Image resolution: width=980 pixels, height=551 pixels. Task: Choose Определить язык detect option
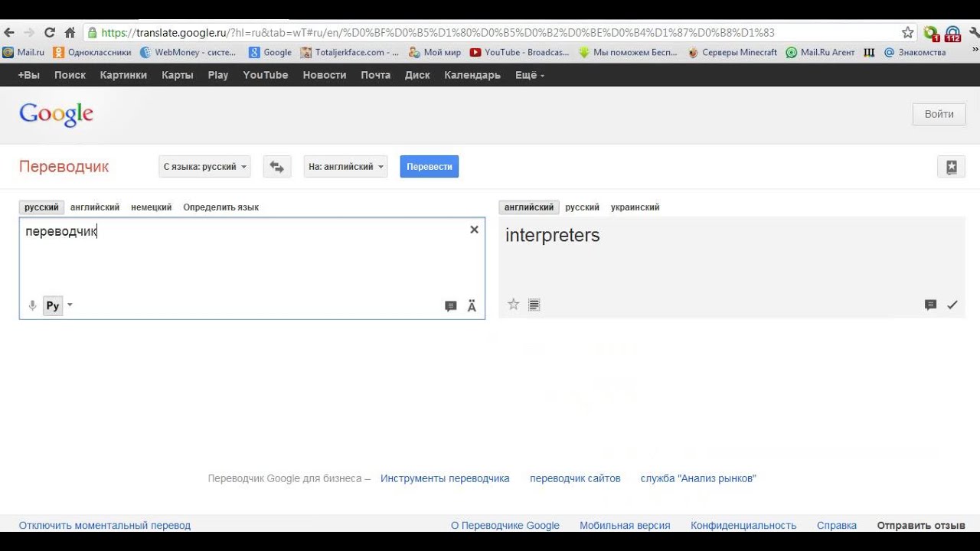point(220,207)
